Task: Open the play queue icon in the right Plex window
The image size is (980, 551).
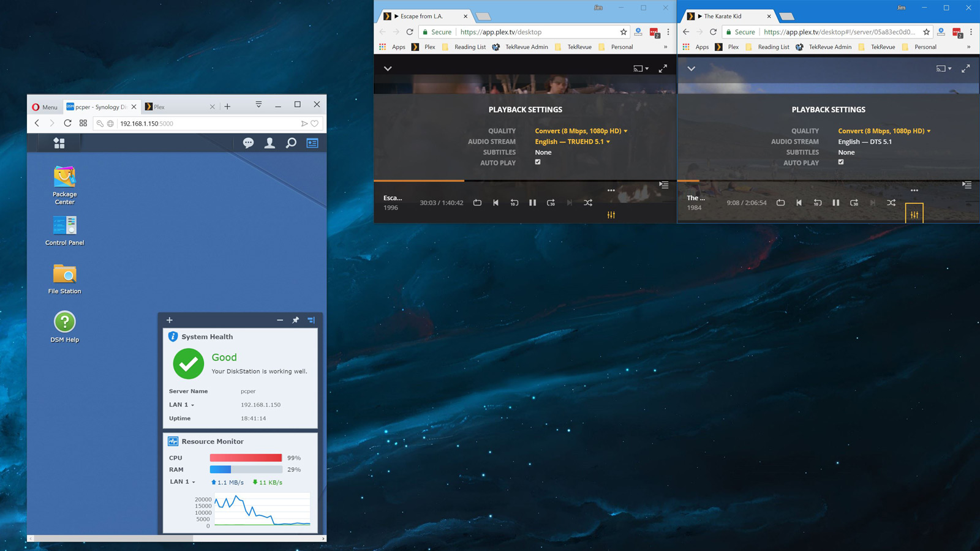Action: pos(967,185)
